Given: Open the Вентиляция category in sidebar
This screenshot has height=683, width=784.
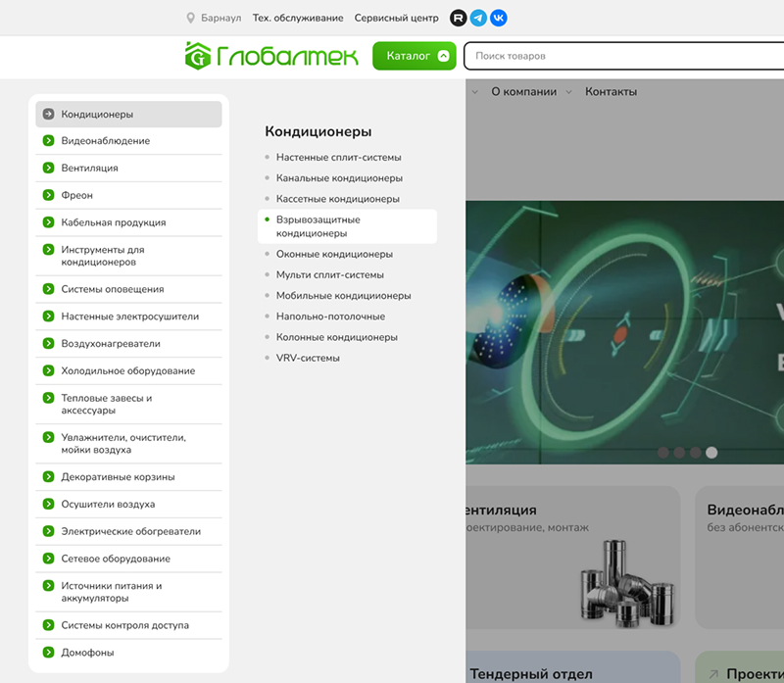Looking at the screenshot, I should tap(89, 168).
